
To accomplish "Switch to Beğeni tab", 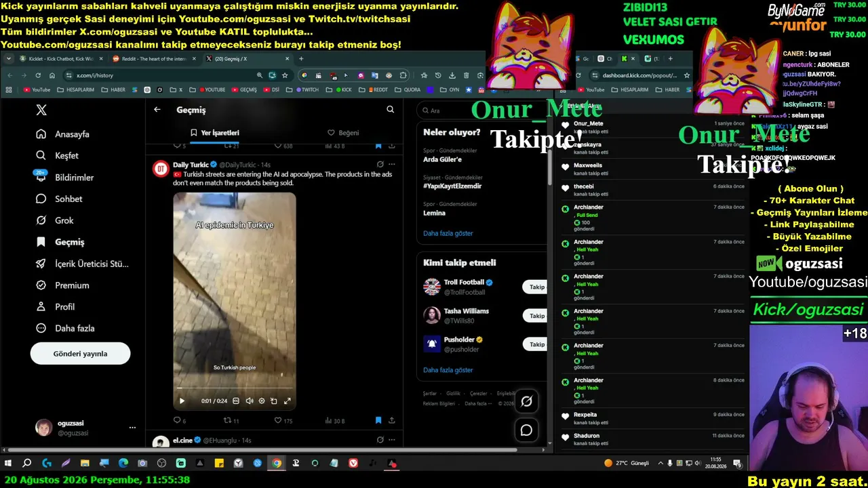I will pyautogui.click(x=343, y=133).
